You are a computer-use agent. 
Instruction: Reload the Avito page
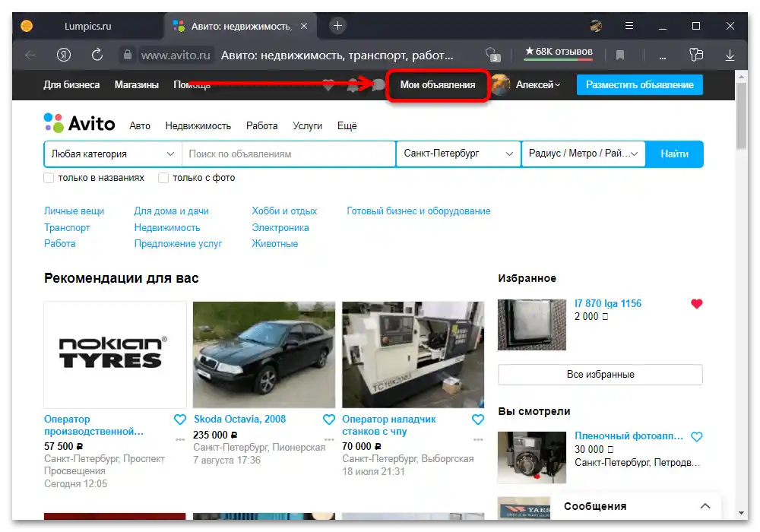point(97,55)
